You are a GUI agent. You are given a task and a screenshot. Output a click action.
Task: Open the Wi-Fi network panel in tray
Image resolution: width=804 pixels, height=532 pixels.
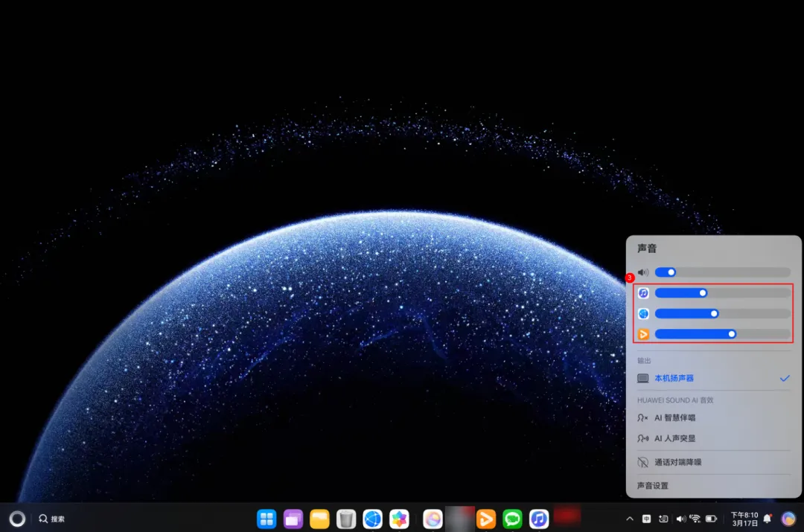[695, 519]
